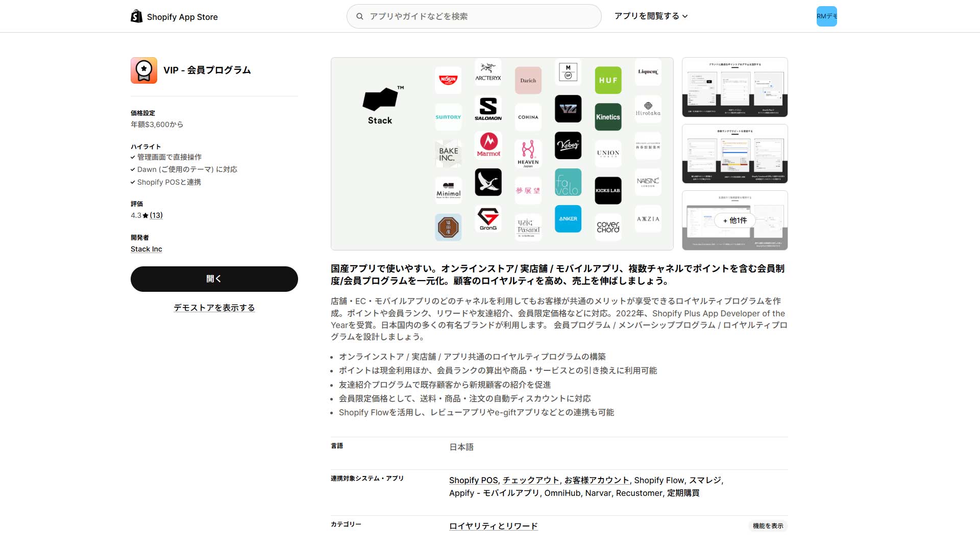Click the VIP app badge icon
This screenshot has height=551, width=980.
(144, 70)
